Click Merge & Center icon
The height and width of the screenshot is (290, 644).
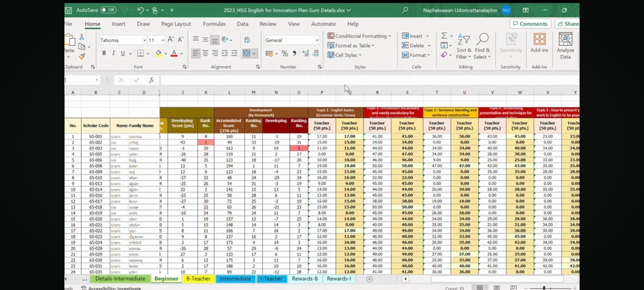[x=246, y=54]
